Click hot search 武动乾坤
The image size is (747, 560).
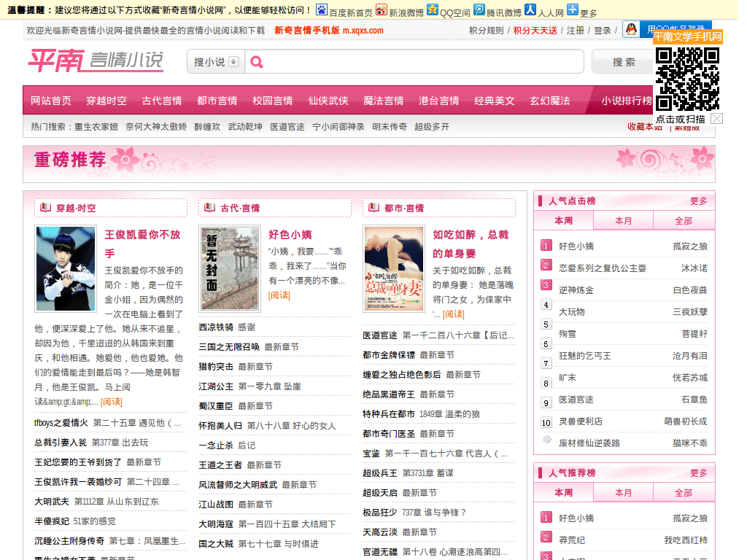coord(245,127)
